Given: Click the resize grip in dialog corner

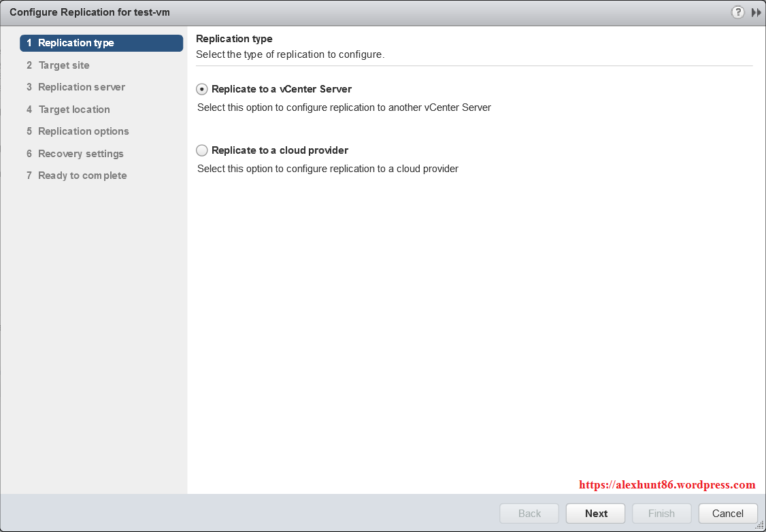Looking at the screenshot, I should click(759, 526).
